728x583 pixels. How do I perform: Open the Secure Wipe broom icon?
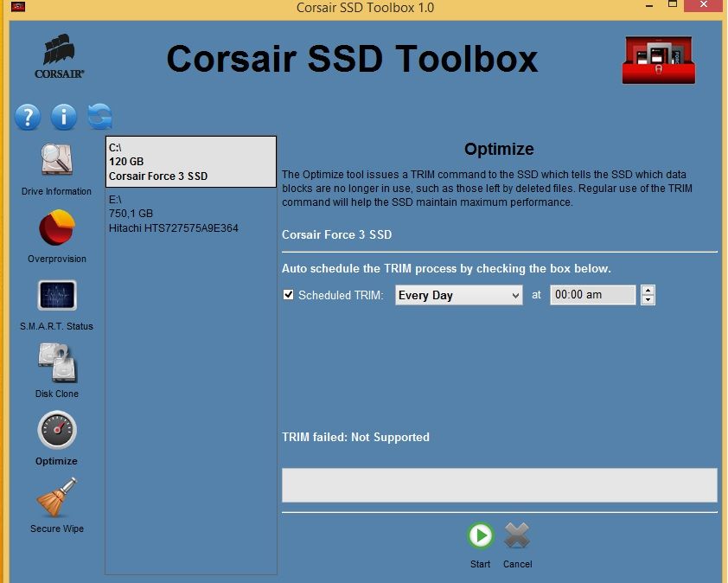click(x=57, y=497)
